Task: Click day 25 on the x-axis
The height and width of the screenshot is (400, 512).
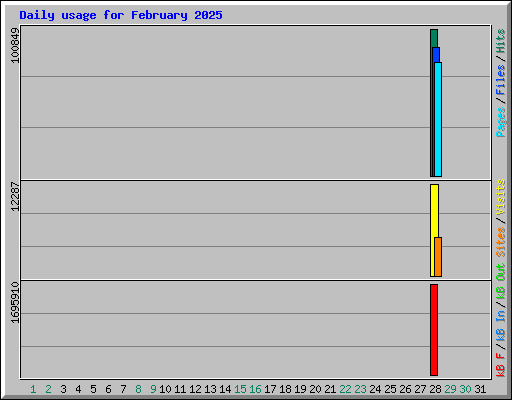Action: pyautogui.click(x=390, y=389)
